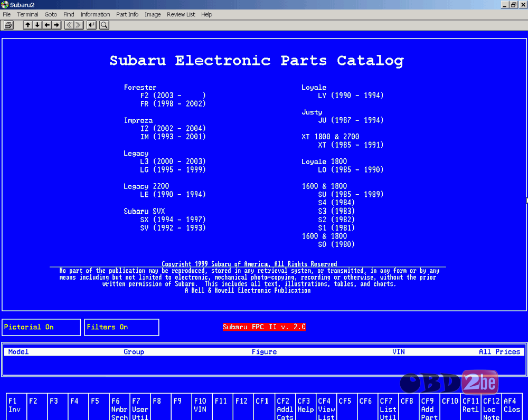
Task: Select Justy JU (1987 - 1994) catalog
Action: pos(351,120)
